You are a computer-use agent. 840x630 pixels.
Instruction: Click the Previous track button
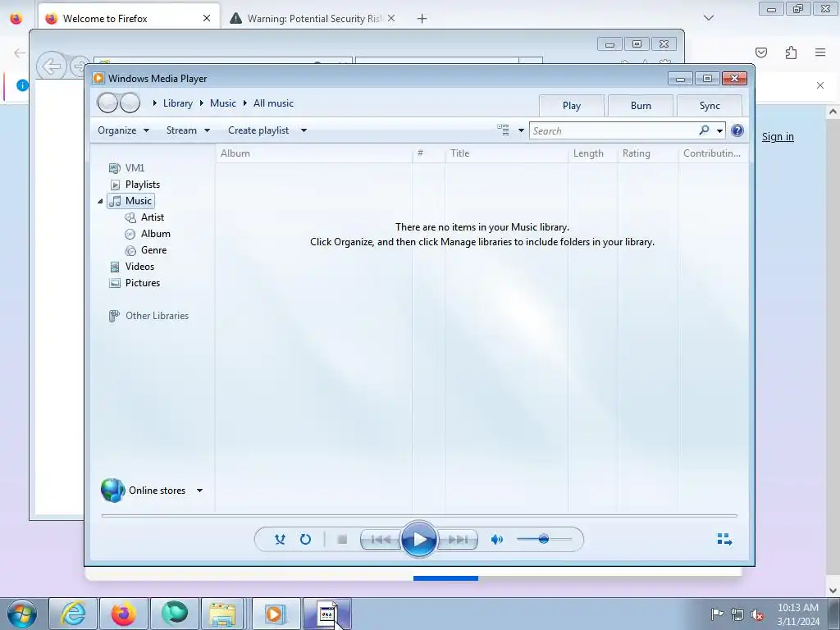pyautogui.click(x=381, y=540)
